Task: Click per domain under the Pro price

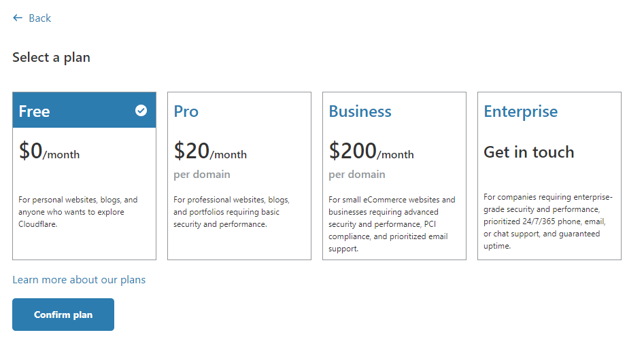Action: [202, 175]
